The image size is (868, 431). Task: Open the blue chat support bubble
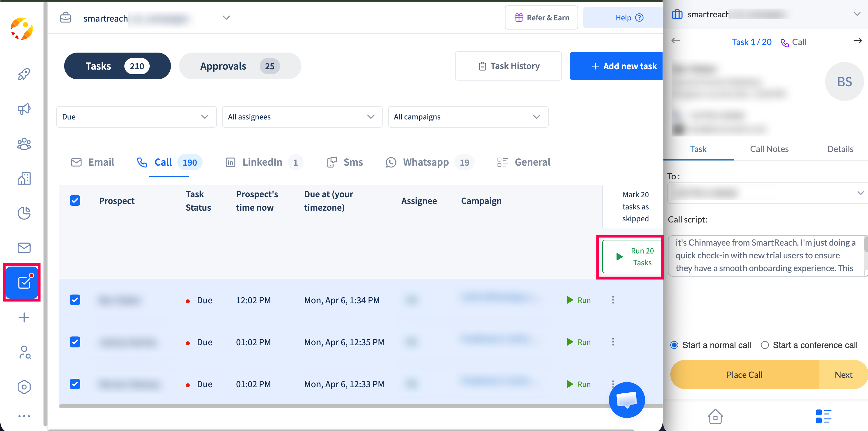click(x=627, y=400)
